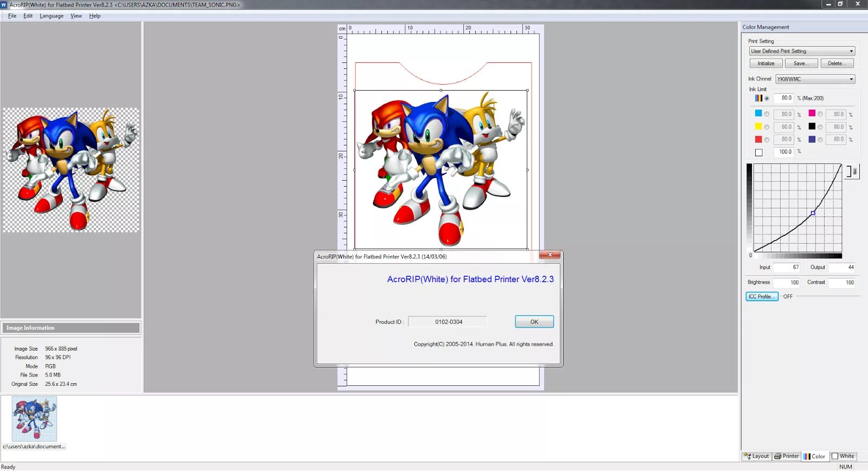Select the red ink limit radio button
Viewport: 868px width, 471px height.
point(767,140)
